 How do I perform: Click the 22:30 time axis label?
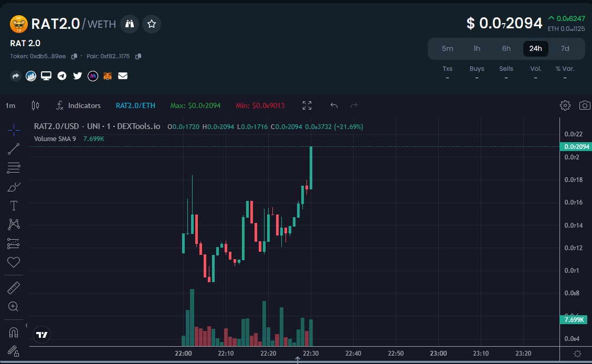[x=311, y=354]
